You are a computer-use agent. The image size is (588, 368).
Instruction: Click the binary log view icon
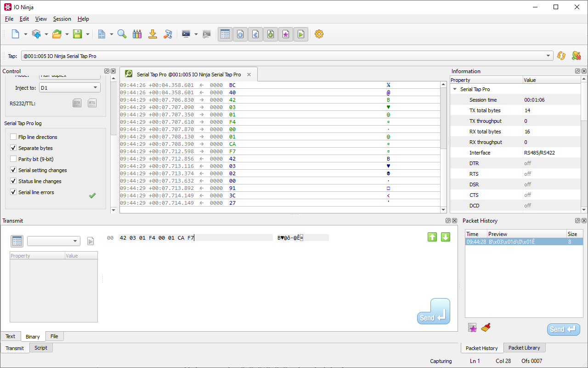point(102,34)
